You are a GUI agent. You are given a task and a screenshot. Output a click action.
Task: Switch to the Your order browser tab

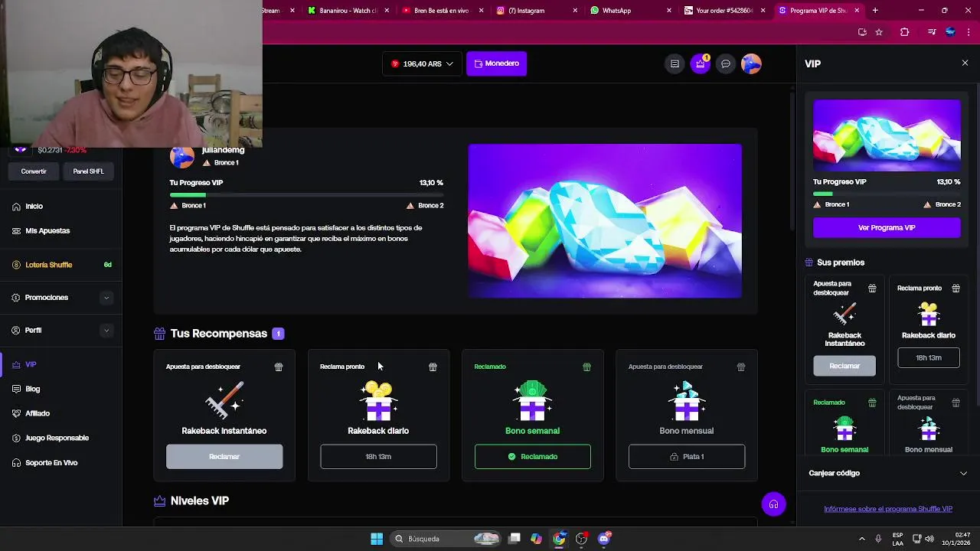(724, 11)
